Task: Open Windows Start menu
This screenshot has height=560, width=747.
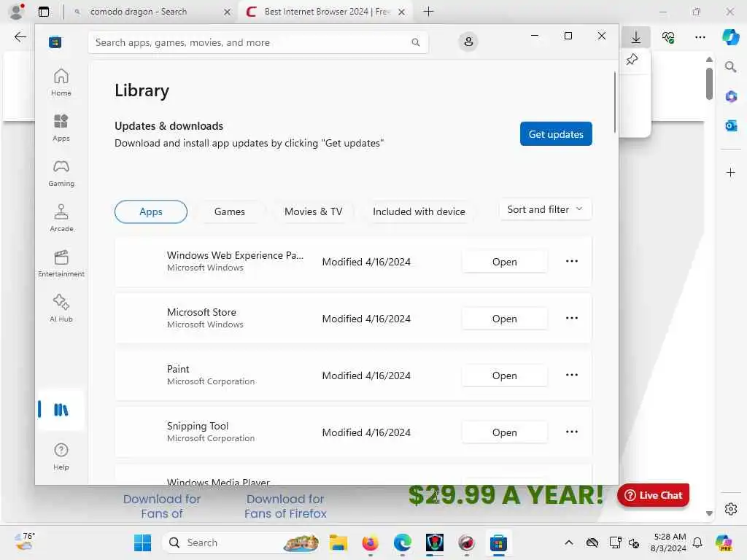Action: tap(142, 542)
